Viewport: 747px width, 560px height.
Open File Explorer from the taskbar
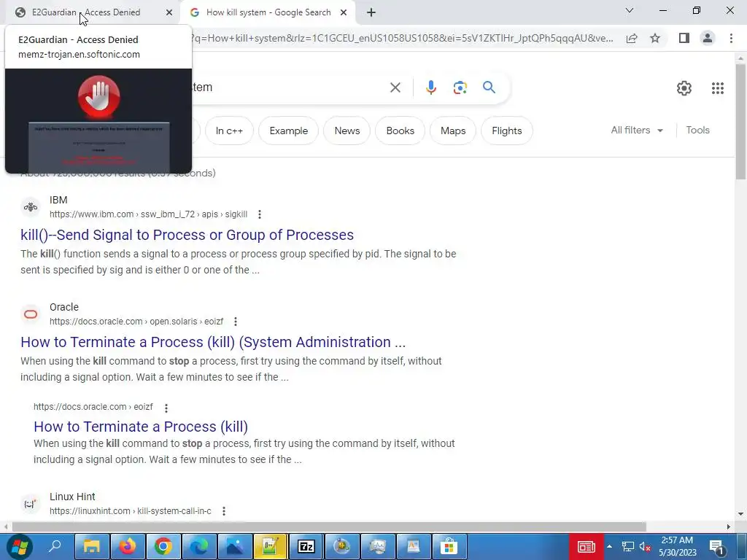click(x=91, y=547)
